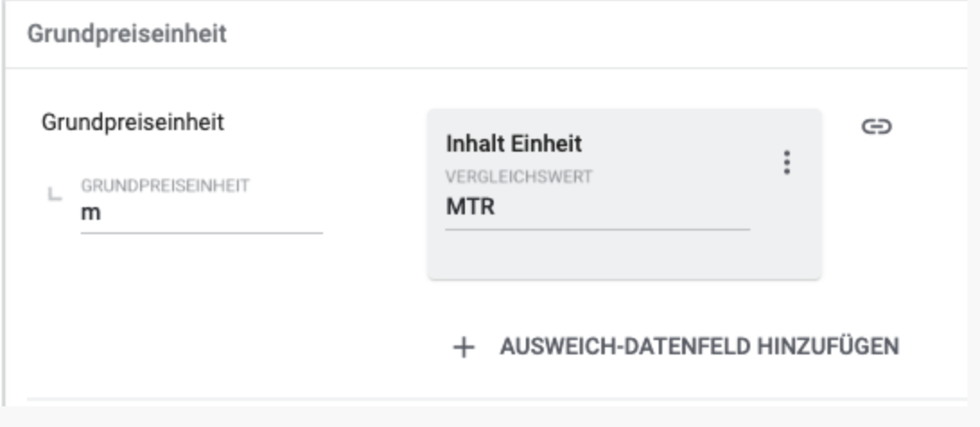
Task: Click the chain link icon
Action: point(876,127)
